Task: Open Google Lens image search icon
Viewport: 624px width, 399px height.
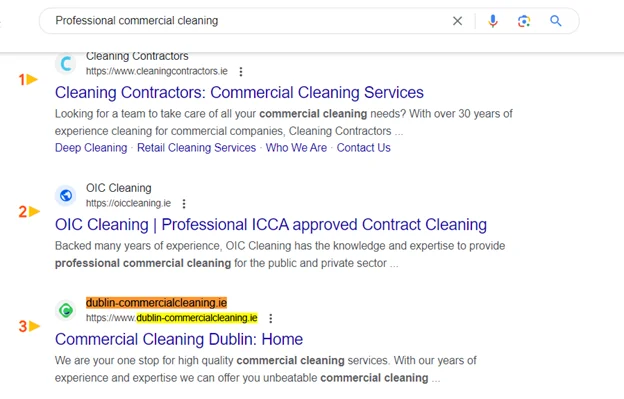Action: point(524,21)
